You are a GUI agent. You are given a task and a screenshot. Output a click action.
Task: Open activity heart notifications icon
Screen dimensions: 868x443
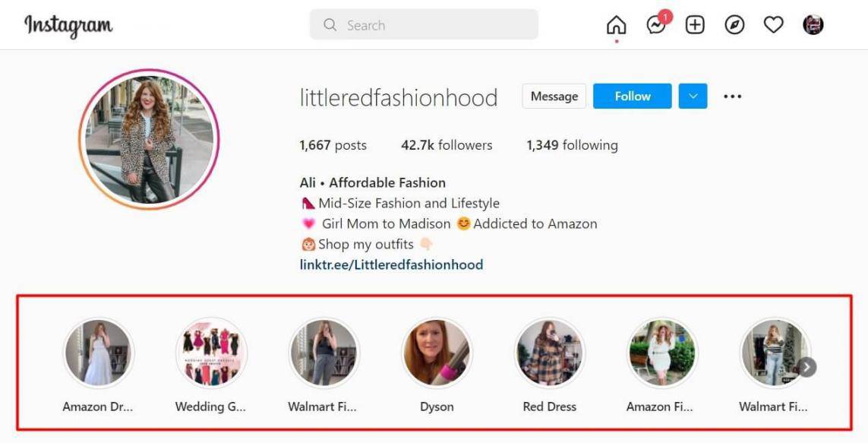(x=773, y=25)
